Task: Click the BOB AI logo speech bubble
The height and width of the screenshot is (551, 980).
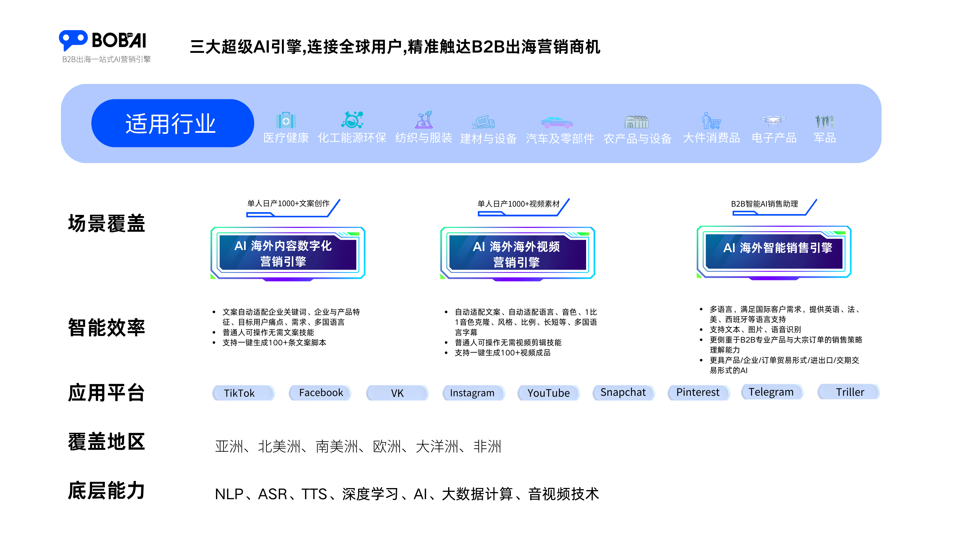Action: point(73,40)
